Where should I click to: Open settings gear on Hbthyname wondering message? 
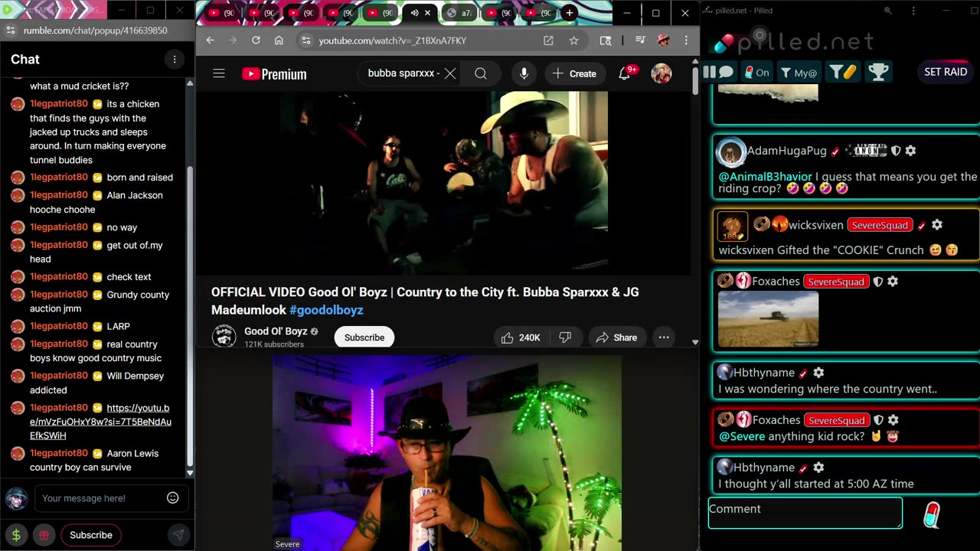(818, 373)
